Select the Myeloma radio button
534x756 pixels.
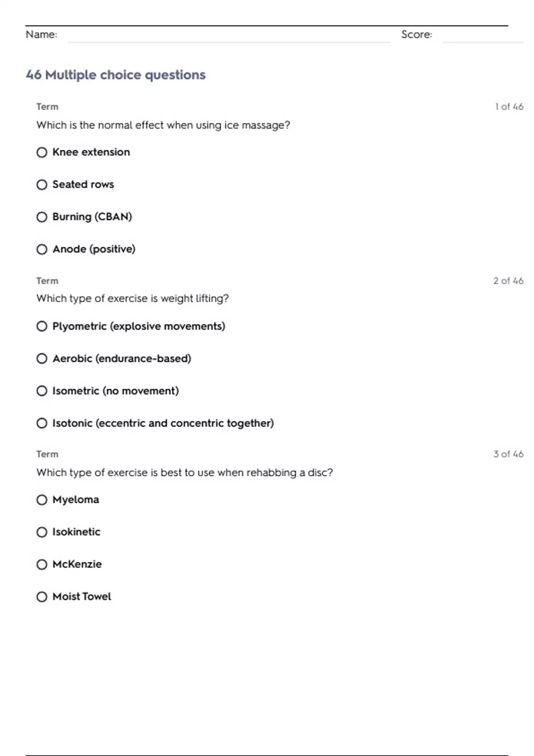pyautogui.click(x=42, y=500)
